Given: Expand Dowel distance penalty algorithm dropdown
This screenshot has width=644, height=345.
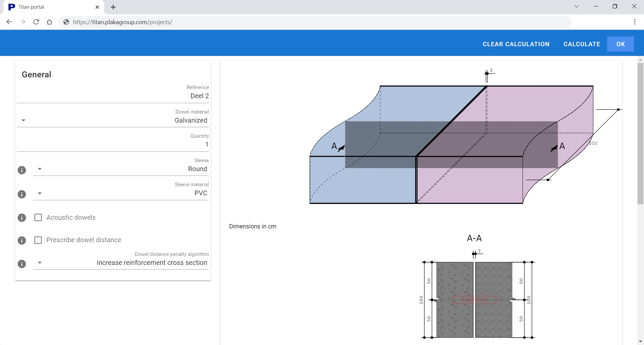Looking at the screenshot, I should tap(40, 263).
